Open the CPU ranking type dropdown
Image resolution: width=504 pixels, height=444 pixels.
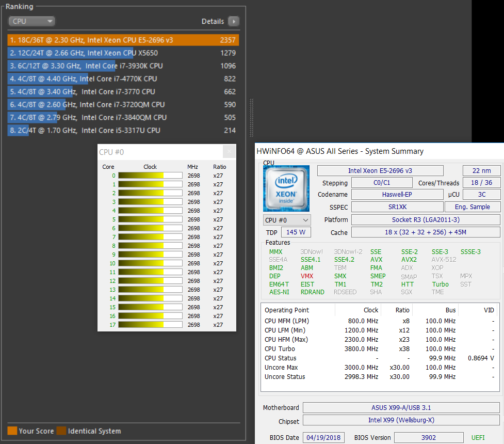31,21
